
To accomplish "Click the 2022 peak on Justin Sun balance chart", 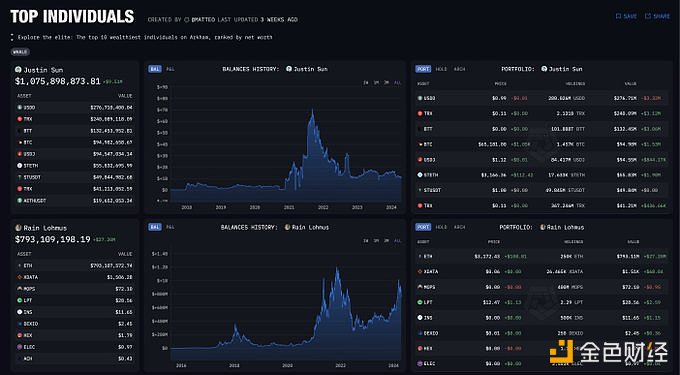I will point(312,111).
